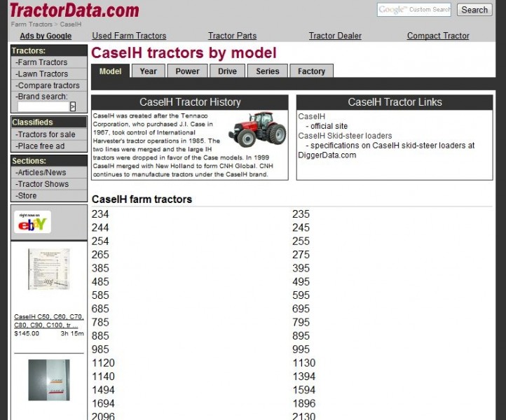This screenshot has width=506, height=420.
Task: Visit the Used Farm Tractors ad link
Action: 129,36
